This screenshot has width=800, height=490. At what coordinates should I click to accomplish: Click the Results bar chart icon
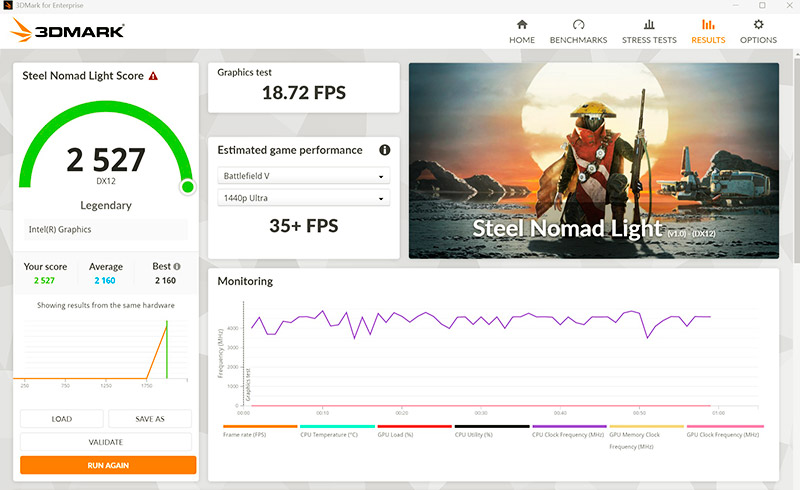click(708, 25)
